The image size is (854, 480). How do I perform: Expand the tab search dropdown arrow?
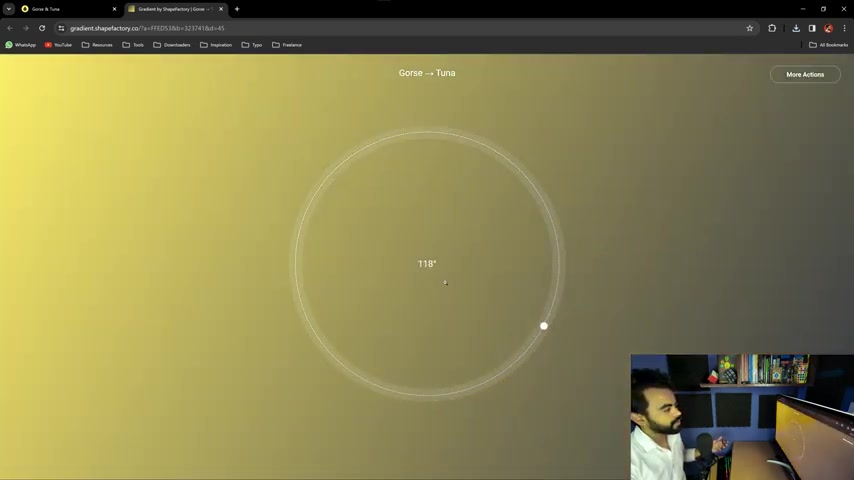click(x=8, y=9)
